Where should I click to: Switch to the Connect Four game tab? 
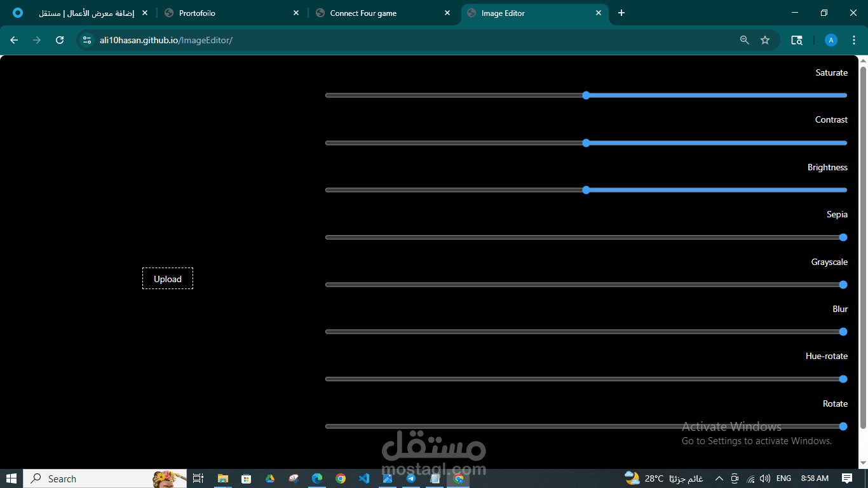pos(383,13)
